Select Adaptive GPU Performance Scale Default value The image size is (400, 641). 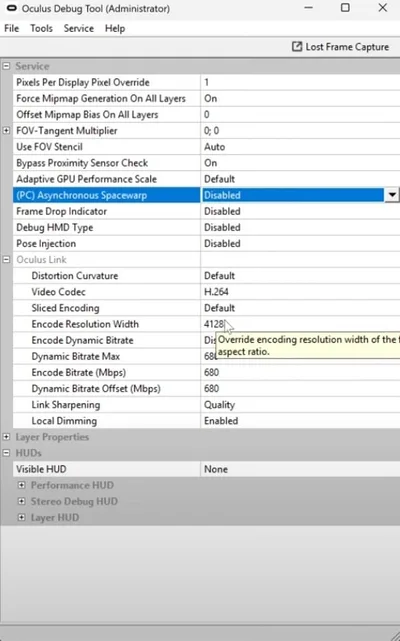[300, 179]
